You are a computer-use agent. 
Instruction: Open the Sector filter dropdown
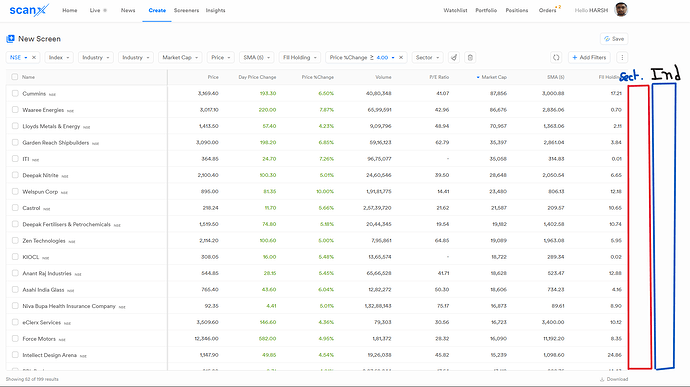tap(427, 58)
